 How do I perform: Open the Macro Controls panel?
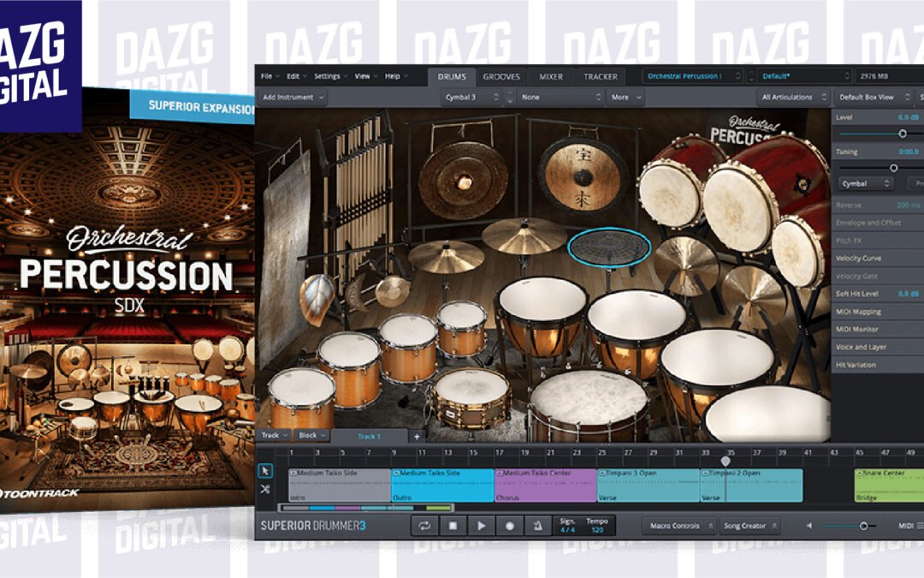pyautogui.click(x=678, y=526)
